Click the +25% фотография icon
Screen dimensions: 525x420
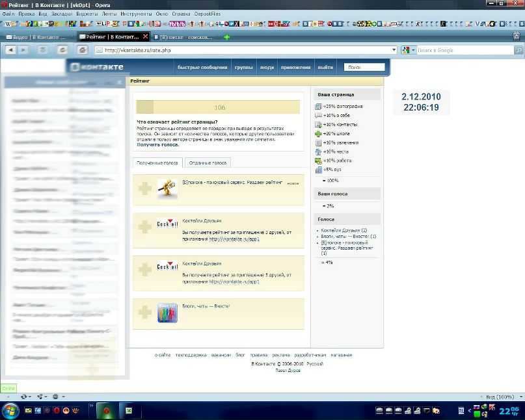click(318, 107)
